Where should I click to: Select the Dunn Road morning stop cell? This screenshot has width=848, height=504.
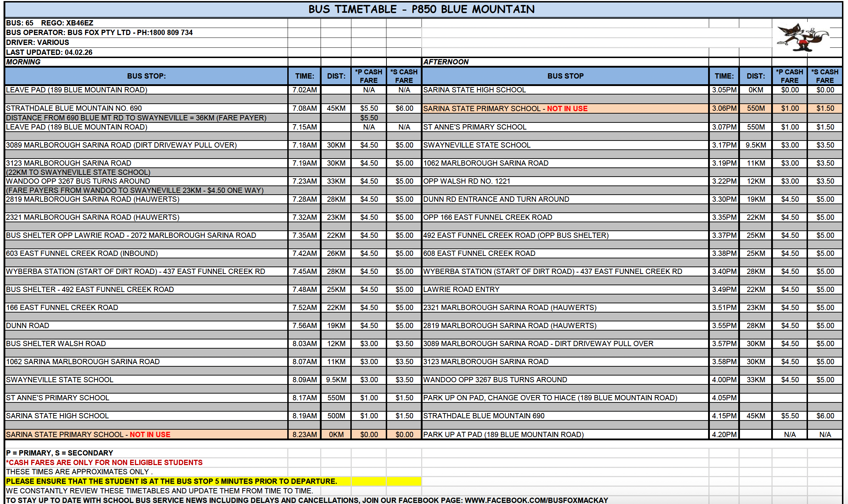(28, 326)
